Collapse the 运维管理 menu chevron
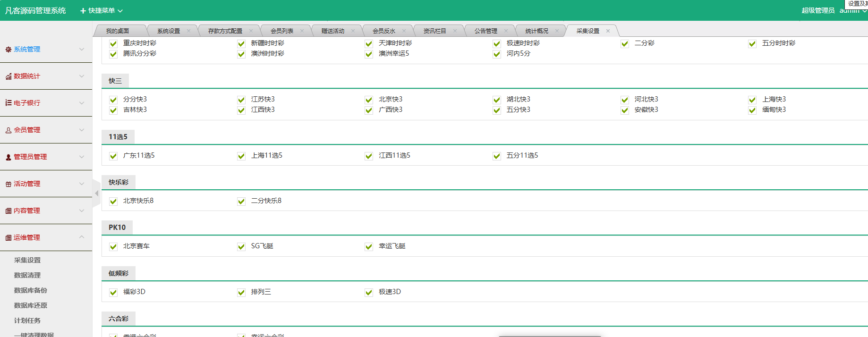The width and height of the screenshot is (868, 337). tap(82, 237)
